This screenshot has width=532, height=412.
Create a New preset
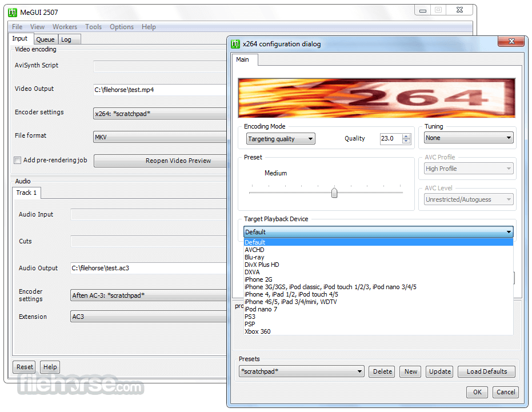pyautogui.click(x=410, y=371)
